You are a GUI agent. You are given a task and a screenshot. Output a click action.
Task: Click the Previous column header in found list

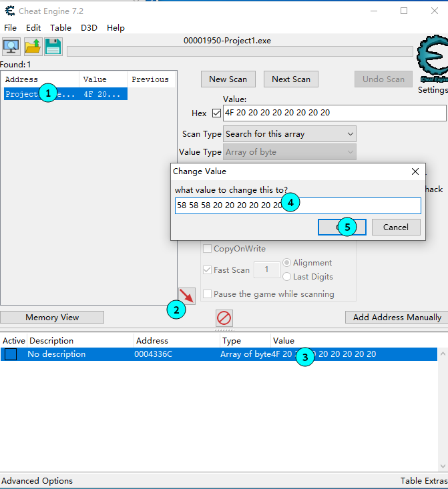[151, 79]
